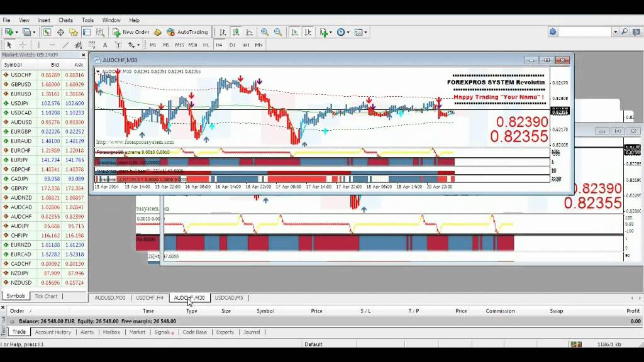Click the New Order button

point(131,32)
